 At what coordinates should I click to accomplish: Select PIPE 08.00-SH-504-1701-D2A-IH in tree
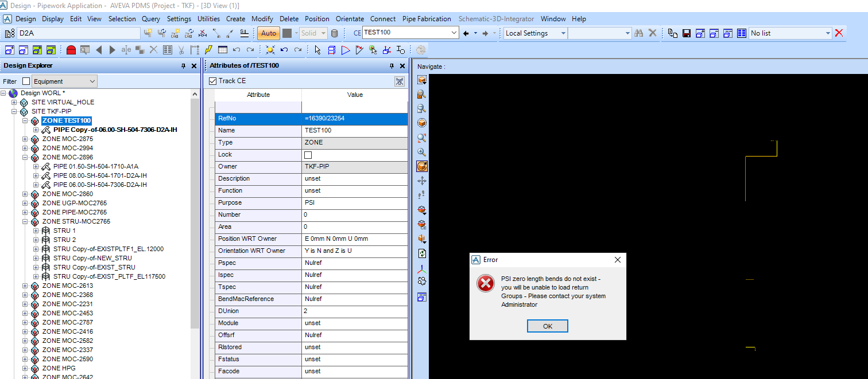(100, 175)
